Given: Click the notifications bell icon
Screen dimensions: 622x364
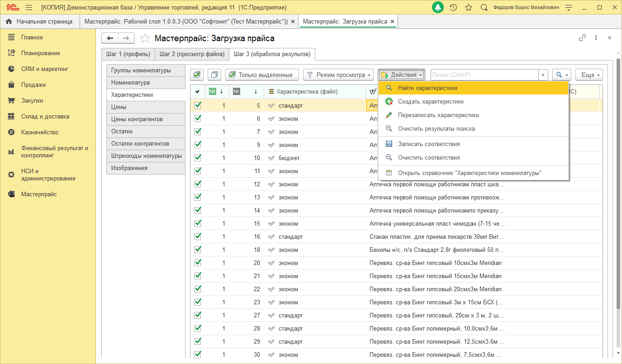Looking at the screenshot, I should tap(438, 8).
